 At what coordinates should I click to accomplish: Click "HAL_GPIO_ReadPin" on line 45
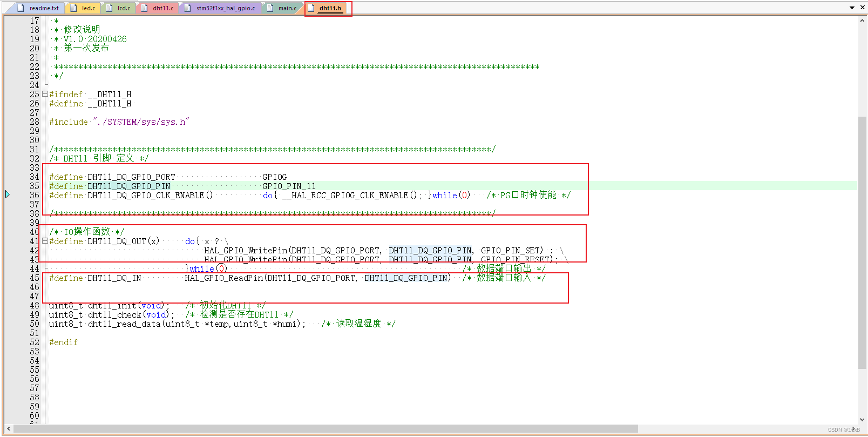[x=223, y=278]
